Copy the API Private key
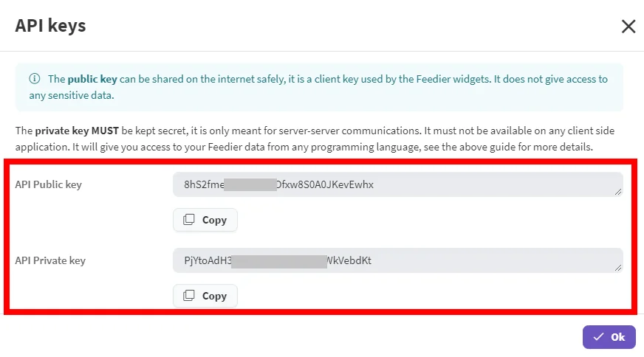Viewport: 644px width, 357px height. tap(205, 296)
